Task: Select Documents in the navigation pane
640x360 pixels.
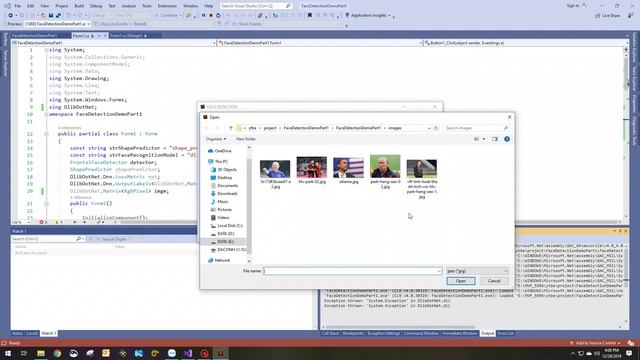Action: [224, 186]
